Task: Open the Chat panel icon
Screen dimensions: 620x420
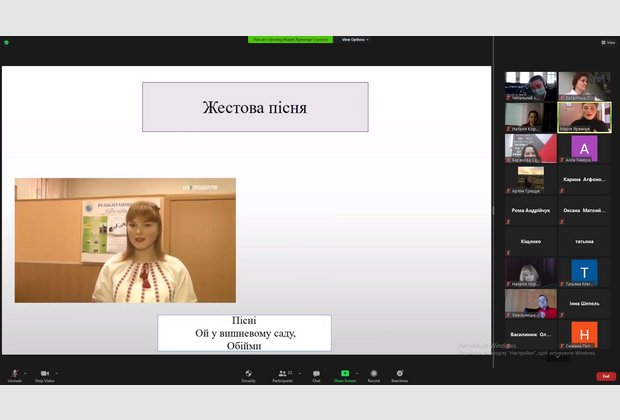Action: [x=316, y=373]
